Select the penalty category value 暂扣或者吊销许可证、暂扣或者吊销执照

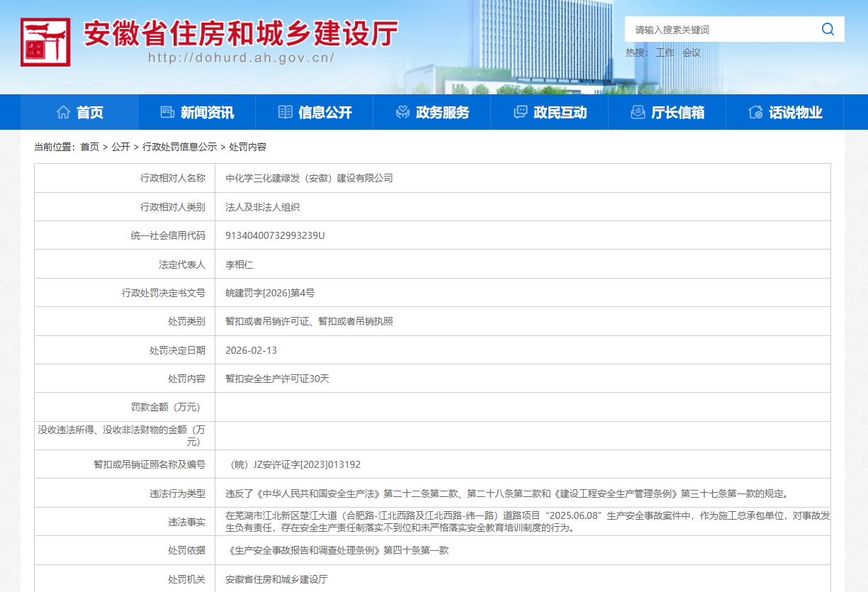tap(309, 321)
